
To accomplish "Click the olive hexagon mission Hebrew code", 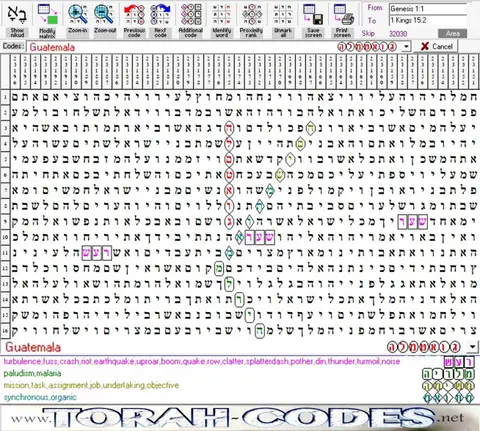I will pyautogui.click(x=448, y=386).
